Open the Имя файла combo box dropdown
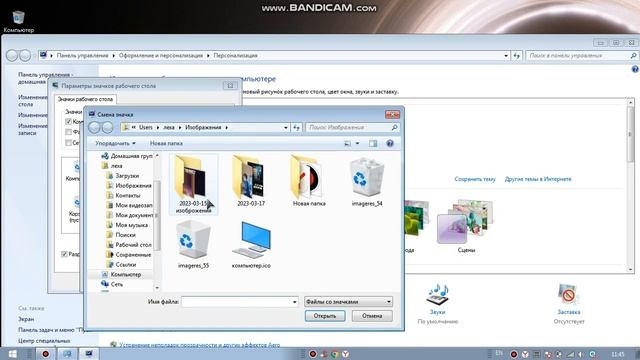This screenshot has height=360, width=640. click(x=295, y=302)
